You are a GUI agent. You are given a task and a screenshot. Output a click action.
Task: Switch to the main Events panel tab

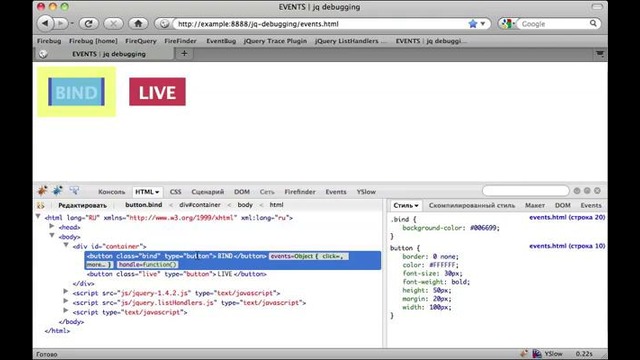(336, 192)
